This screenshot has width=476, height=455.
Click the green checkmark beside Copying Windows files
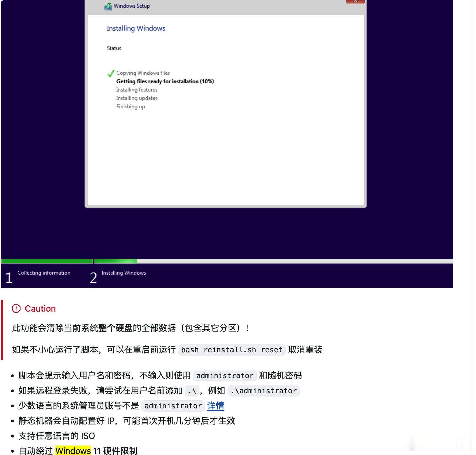(x=111, y=73)
